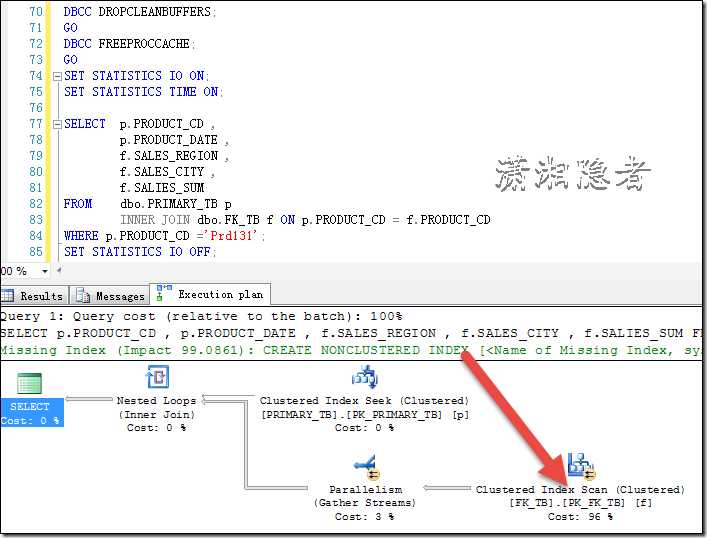Screen dimensions: 707x538
Task: Click the Messages tab icon
Action: pyautogui.click(x=83, y=296)
